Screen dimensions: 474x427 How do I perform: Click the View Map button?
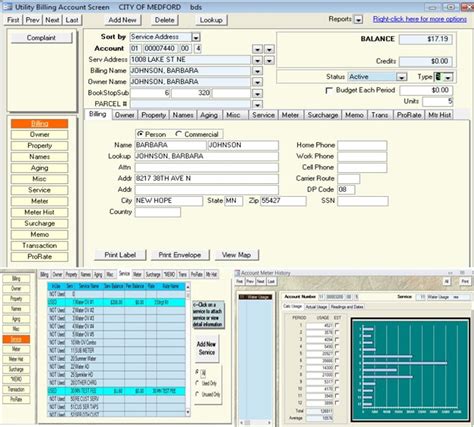[x=236, y=255]
